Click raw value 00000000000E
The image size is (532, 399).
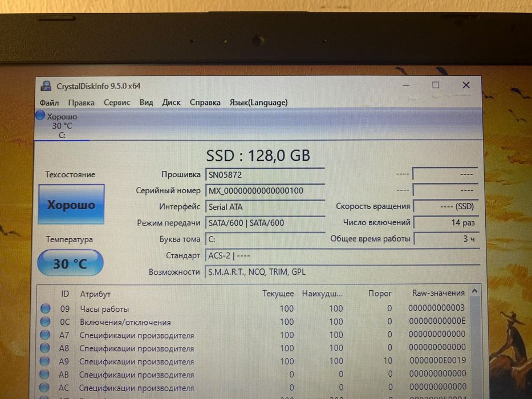437,321
